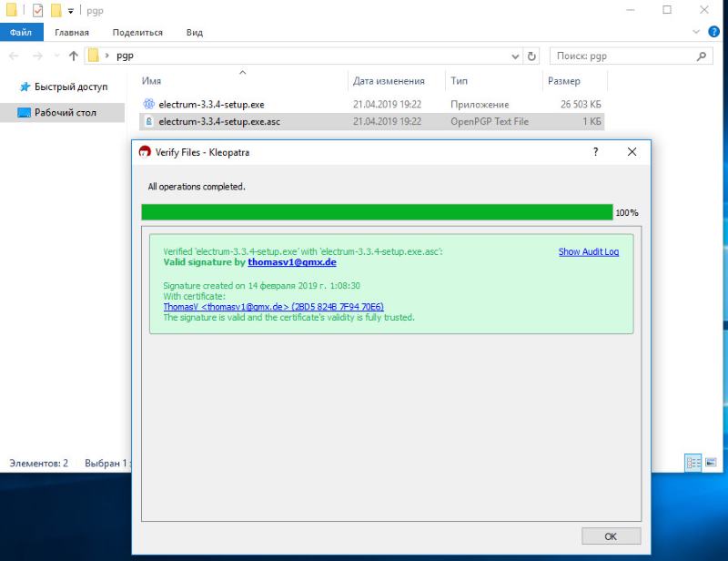Screen dimensions: 728x561
Task: Confirm the dialog with OK
Action: point(611,536)
